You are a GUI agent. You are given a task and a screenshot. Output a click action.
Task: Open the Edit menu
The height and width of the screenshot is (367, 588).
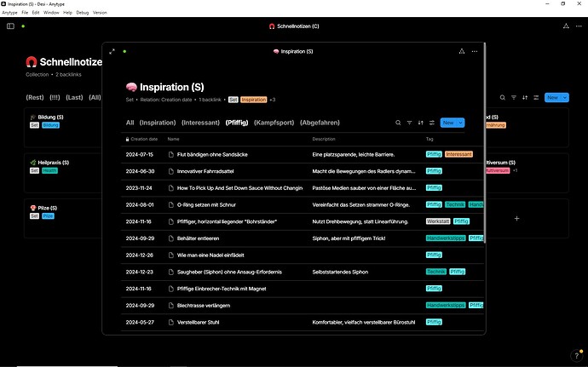tap(36, 13)
